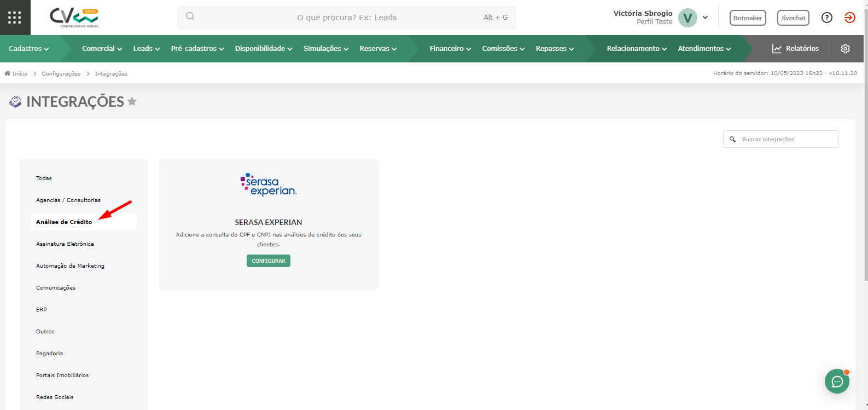Open the Leads dropdown menu

(x=147, y=49)
